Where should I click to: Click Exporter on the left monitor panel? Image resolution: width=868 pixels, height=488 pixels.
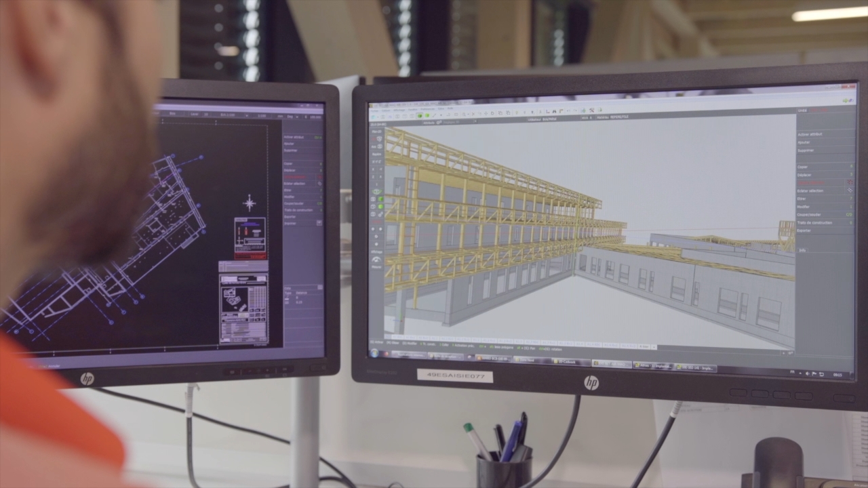coord(291,216)
